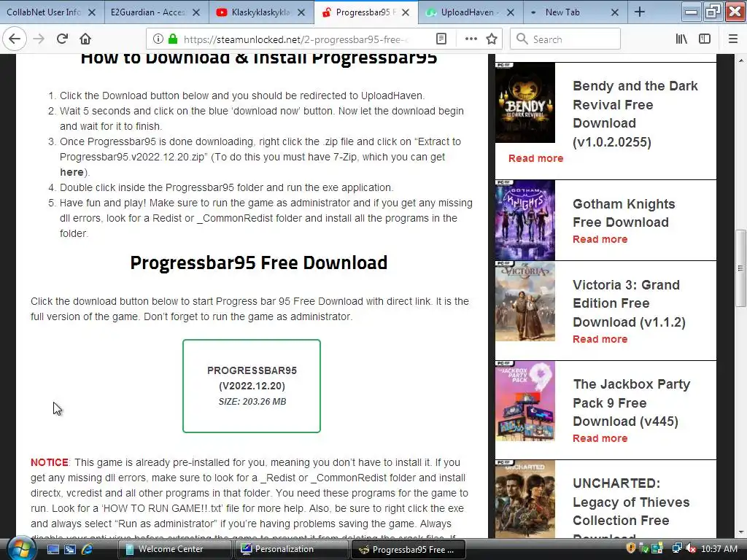Bookmark this page with the star
The height and width of the screenshot is (560, 747).
[x=492, y=39]
